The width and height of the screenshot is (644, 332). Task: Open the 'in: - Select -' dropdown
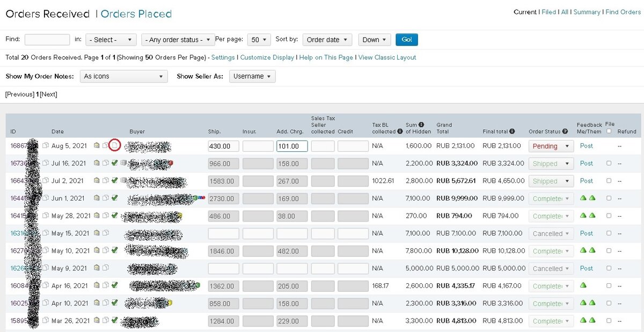pos(111,40)
